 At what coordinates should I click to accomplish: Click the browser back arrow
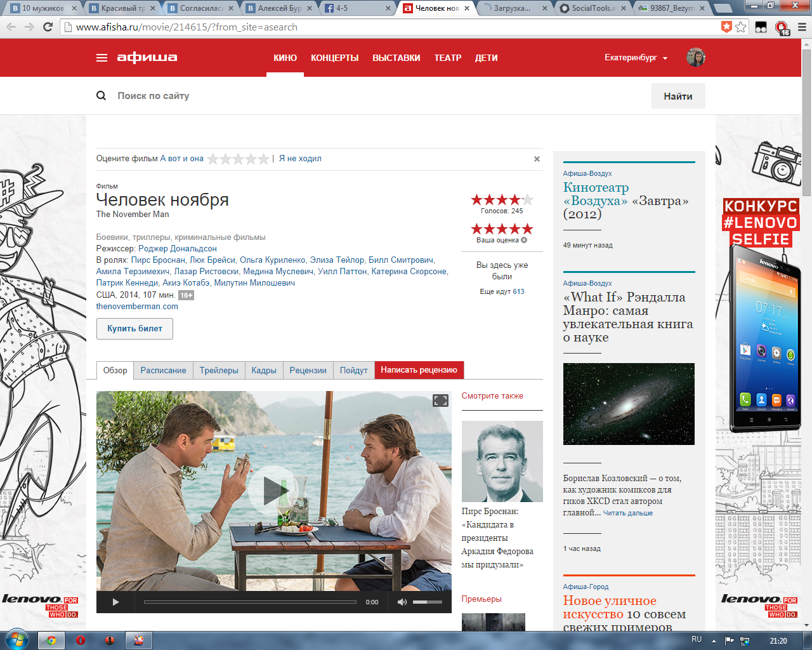[11, 27]
